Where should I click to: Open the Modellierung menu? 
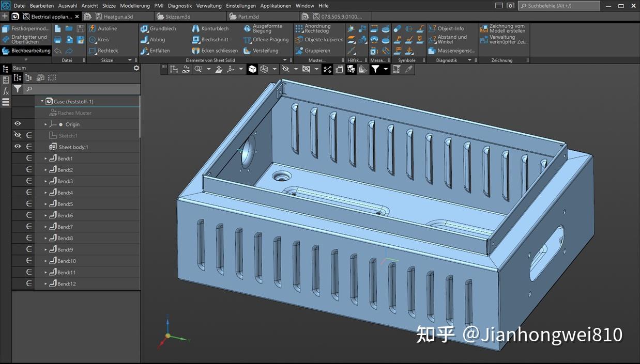click(x=134, y=6)
